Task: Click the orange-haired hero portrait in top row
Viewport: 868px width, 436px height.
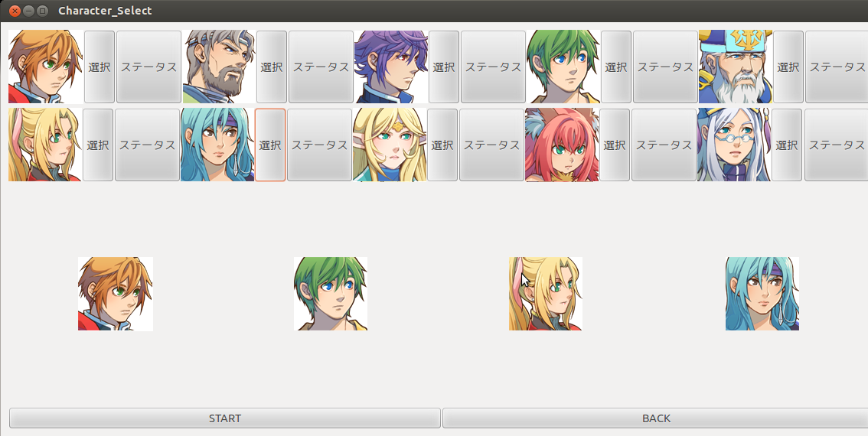Action: tap(45, 67)
